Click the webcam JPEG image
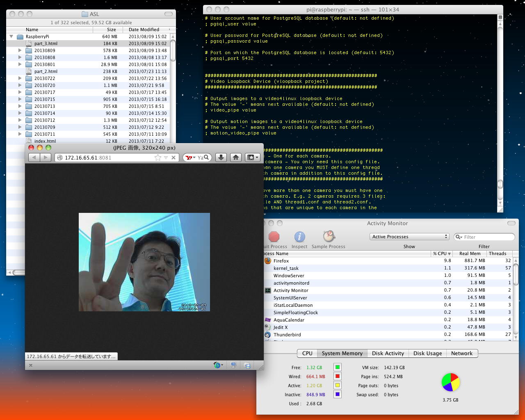Screen dimensions: 525x420 coord(144,262)
